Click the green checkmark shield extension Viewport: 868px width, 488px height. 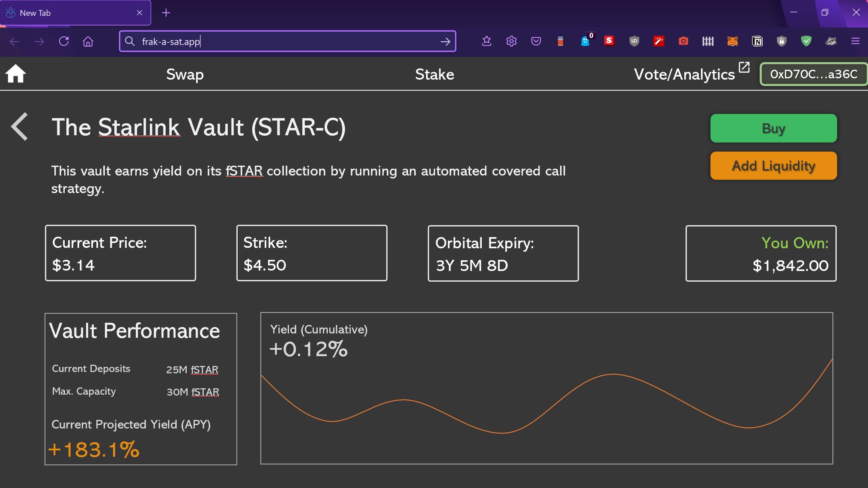806,41
